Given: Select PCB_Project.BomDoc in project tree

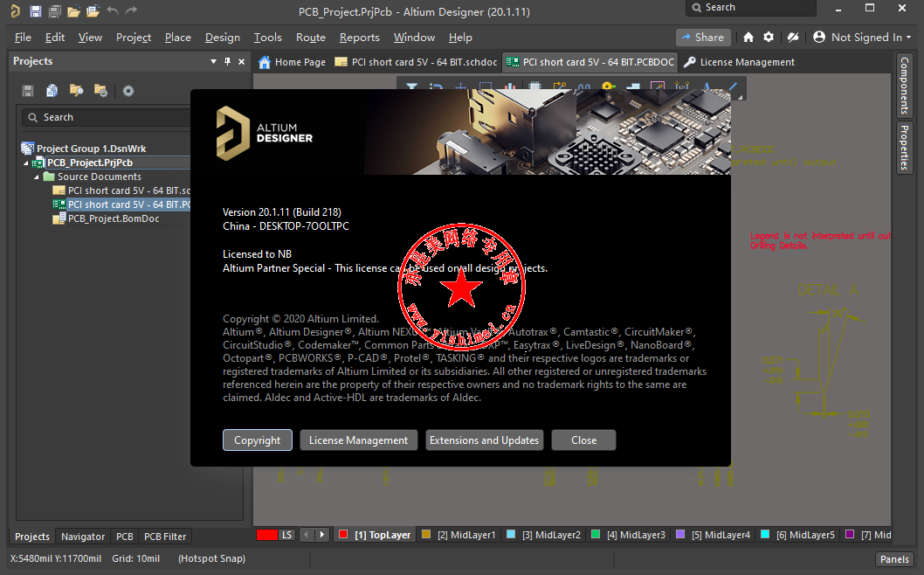Looking at the screenshot, I should tap(114, 218).
